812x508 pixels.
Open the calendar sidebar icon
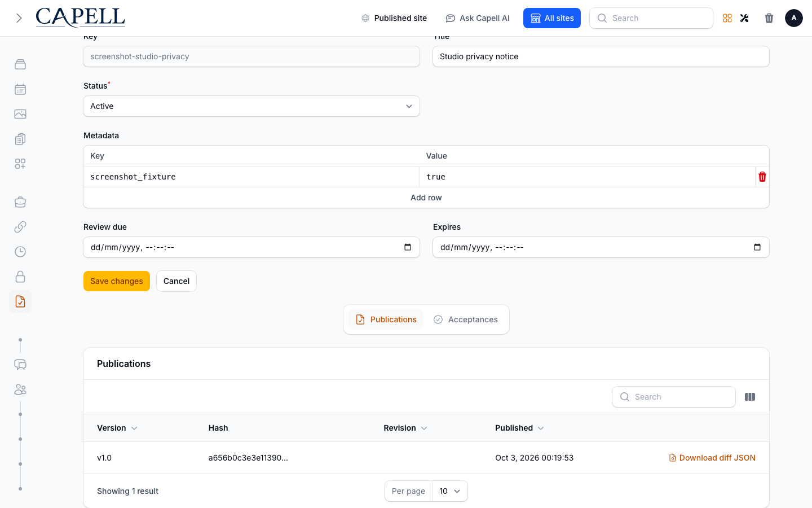pyautogui.click(x=20, y=89)
